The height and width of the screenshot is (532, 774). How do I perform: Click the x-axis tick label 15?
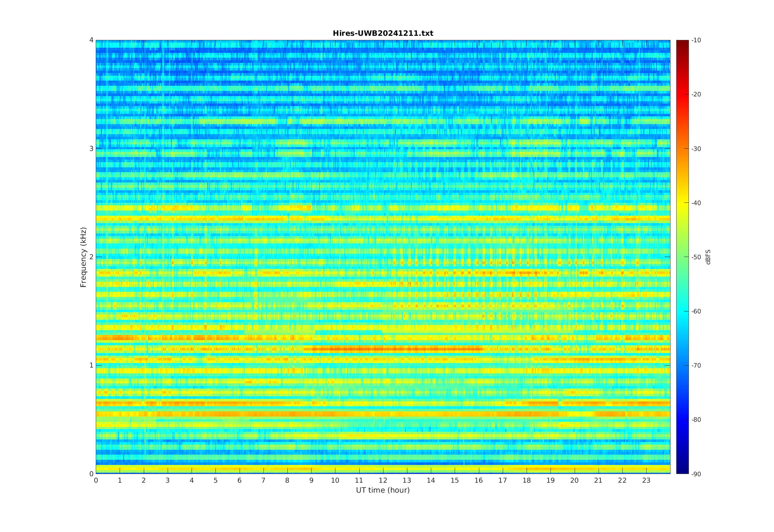point(455,480)
